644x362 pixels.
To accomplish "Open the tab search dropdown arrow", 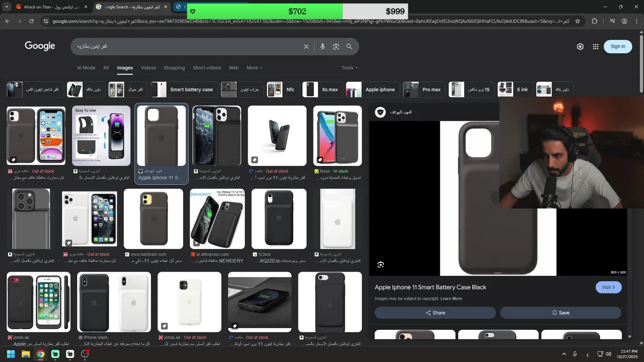I will click(7, 7).
